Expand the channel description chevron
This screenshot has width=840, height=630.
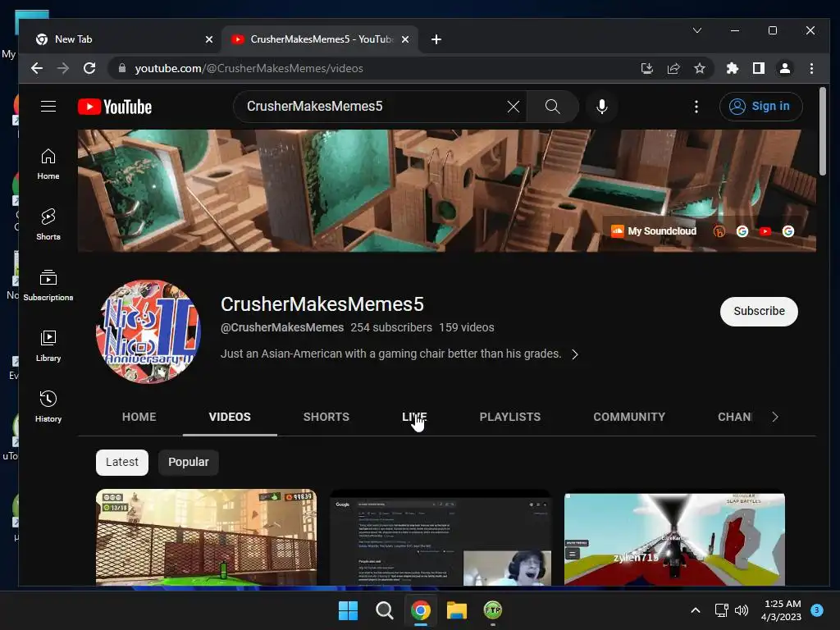click(575, 354)
